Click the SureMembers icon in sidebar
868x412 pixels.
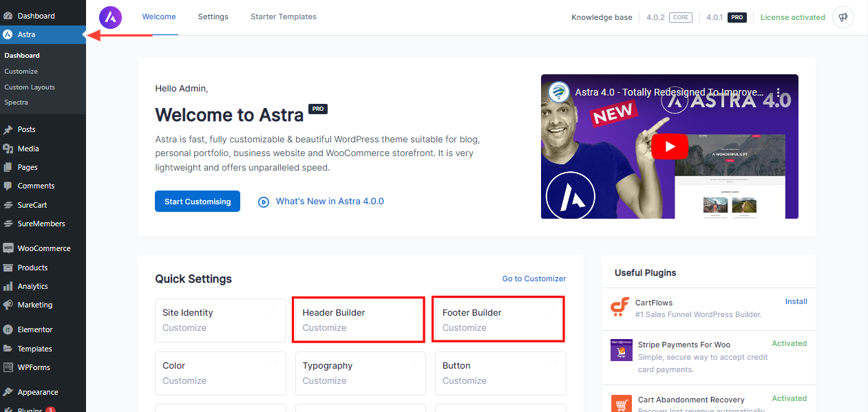coord(8,224)
